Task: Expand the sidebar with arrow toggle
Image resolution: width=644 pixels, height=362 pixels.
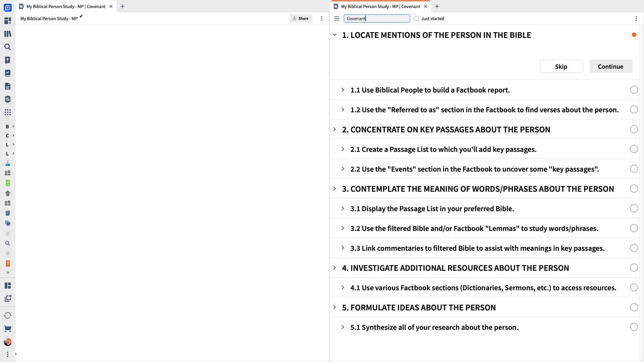Action: click(x=15, y=354)
